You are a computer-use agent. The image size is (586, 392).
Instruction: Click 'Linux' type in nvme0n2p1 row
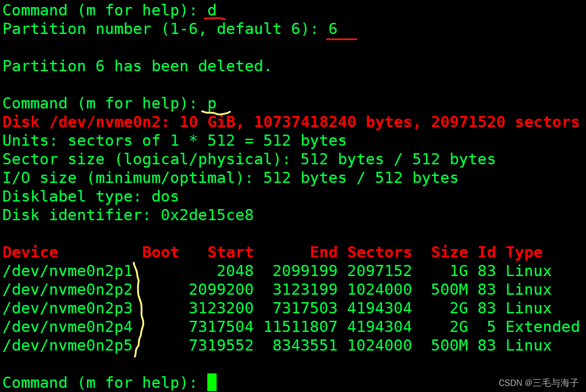pos(529,271)
